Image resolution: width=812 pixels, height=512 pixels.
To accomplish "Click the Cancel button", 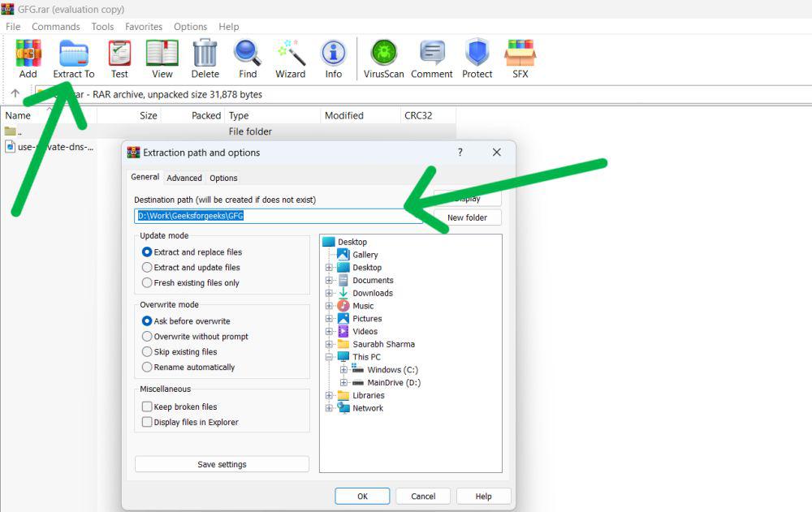I will pos(423,496).
